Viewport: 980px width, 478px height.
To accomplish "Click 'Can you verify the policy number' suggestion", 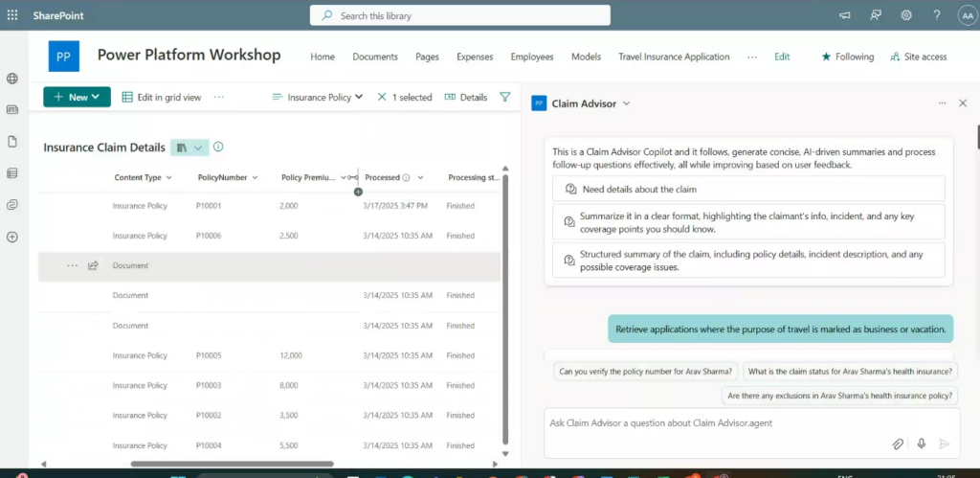I will (646, 371).
